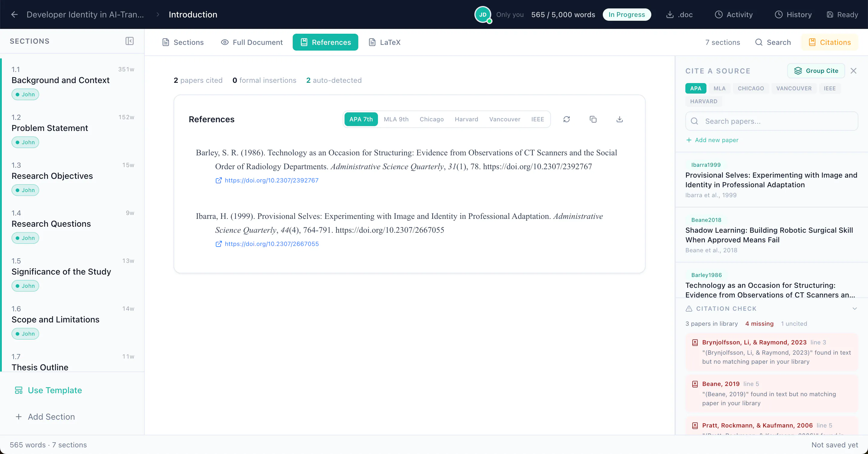Click the magnifier icon in Search papers
The image size is (868, 454).
click(694, 121)
